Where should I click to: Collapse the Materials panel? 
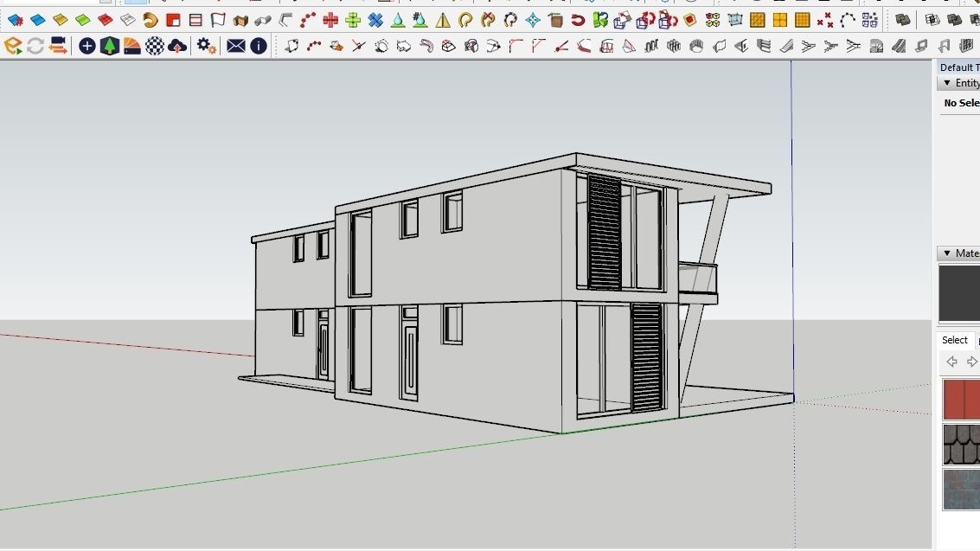point(947,253)
